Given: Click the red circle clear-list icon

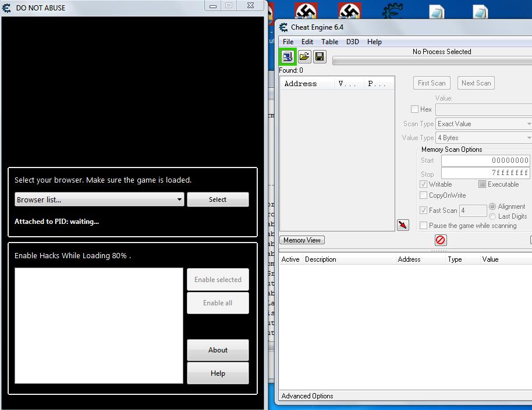Looking at the screenshot, I should (x=441, y=240).
